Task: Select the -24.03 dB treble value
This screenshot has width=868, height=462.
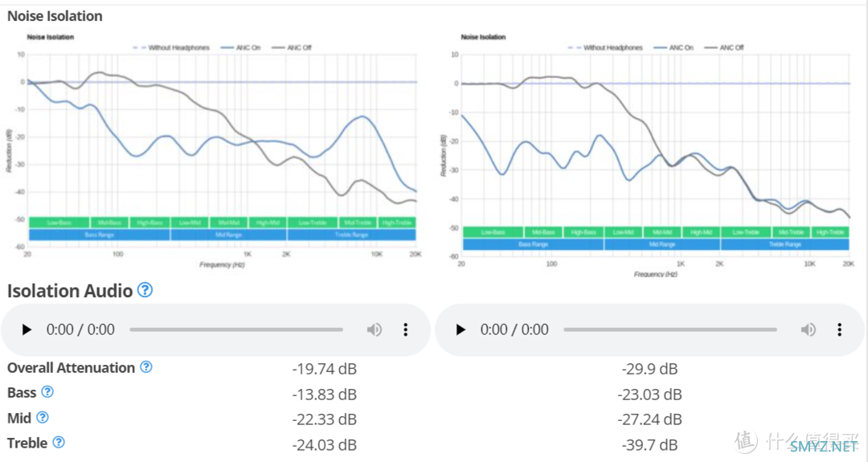Action: pyautogui.click(x=325, y=445)
